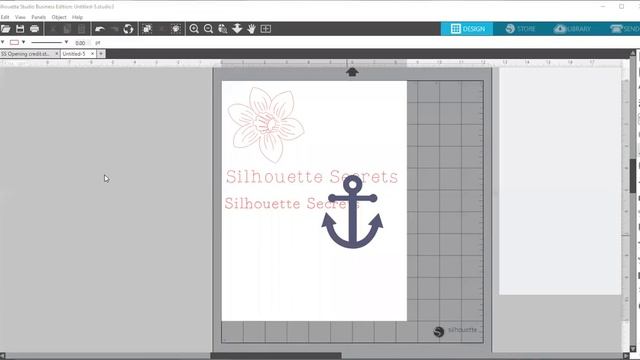Click the horizontal scrollbar thumb

pos(276,356)
